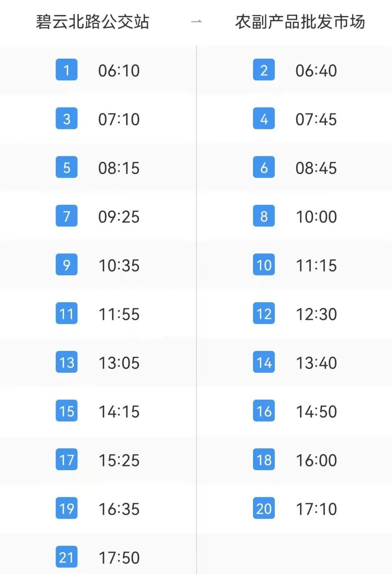The height and width of the screenshot is (574, 392).
Task: Click the blue number 10 badge
Action: pos(264,264)
